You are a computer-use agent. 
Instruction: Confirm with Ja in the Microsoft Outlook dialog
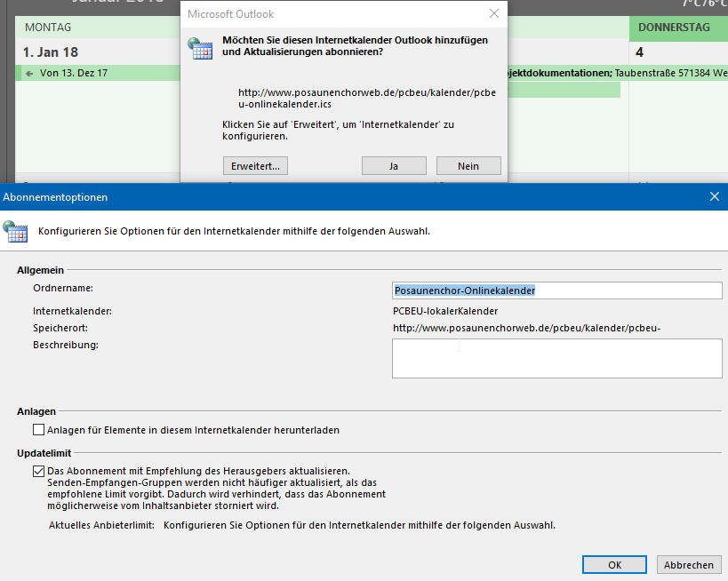coord(394,166)
